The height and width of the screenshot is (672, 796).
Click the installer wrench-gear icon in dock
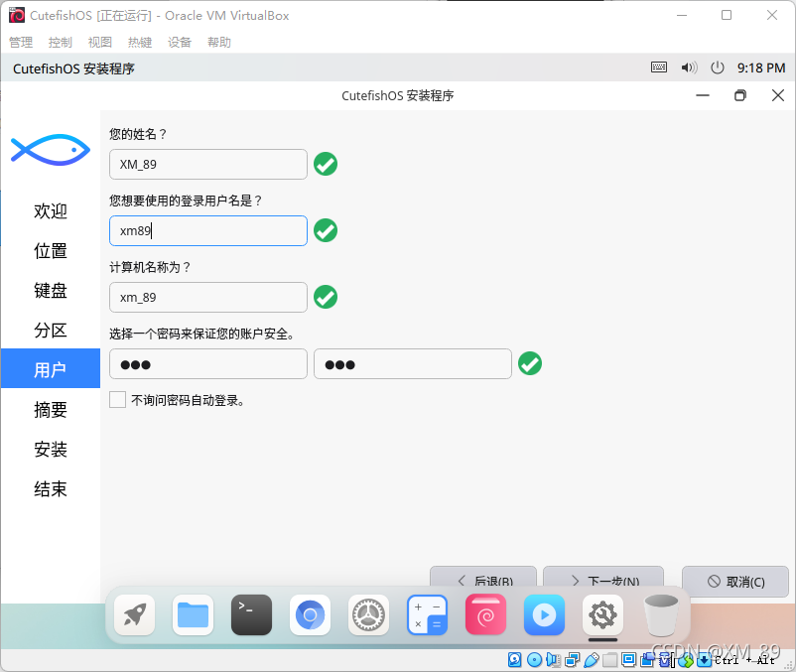[602, 614]
